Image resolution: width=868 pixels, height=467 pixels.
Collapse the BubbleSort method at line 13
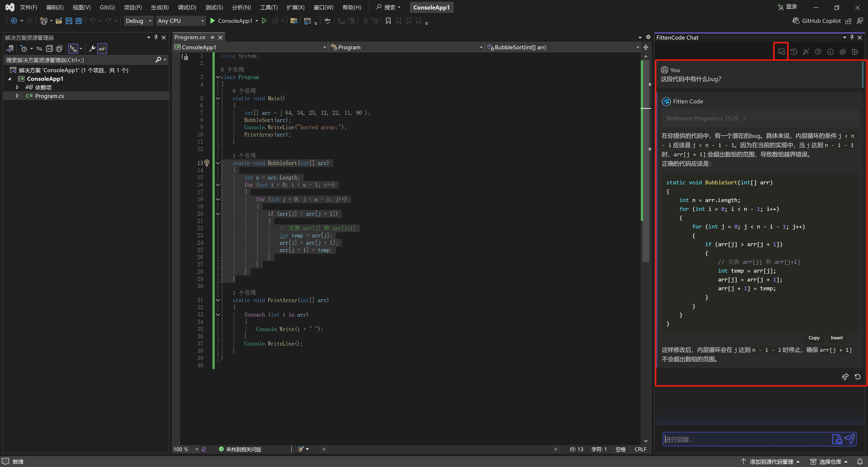(x=218, y=163)
